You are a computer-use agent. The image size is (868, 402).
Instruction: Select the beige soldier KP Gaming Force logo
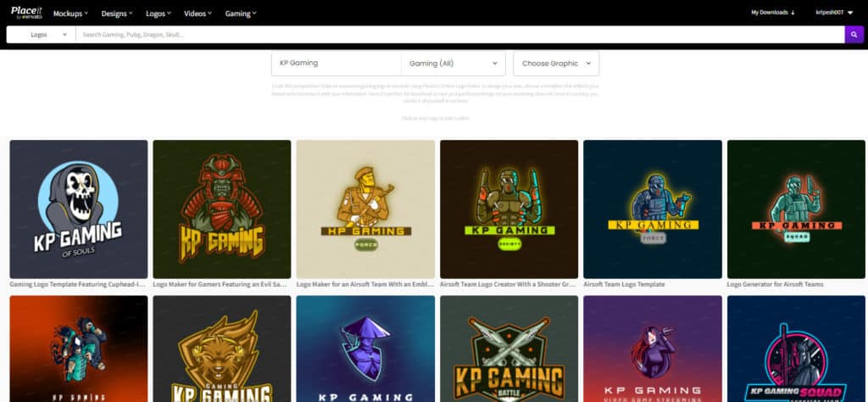365,209
